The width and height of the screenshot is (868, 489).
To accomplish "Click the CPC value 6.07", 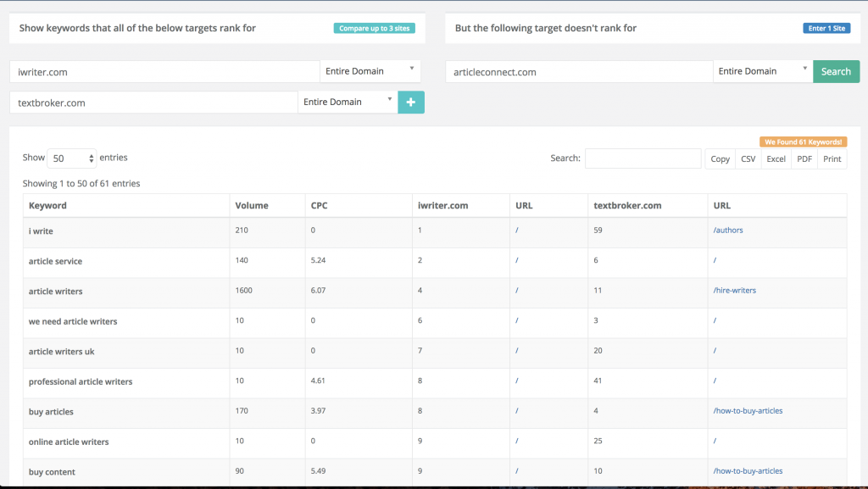I will (x=319, y=291).
